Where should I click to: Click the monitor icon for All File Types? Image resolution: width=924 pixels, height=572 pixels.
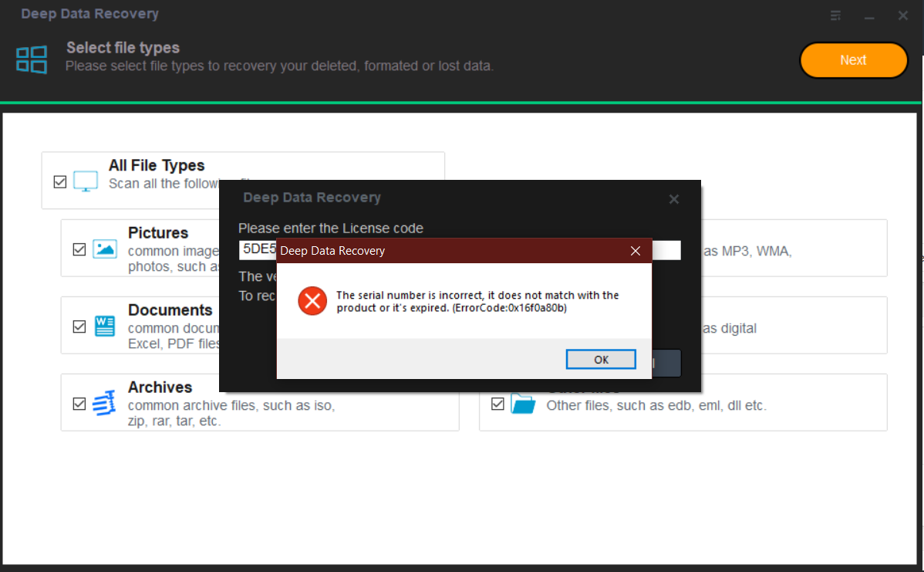pyautogui.click(x=86, y=181)
